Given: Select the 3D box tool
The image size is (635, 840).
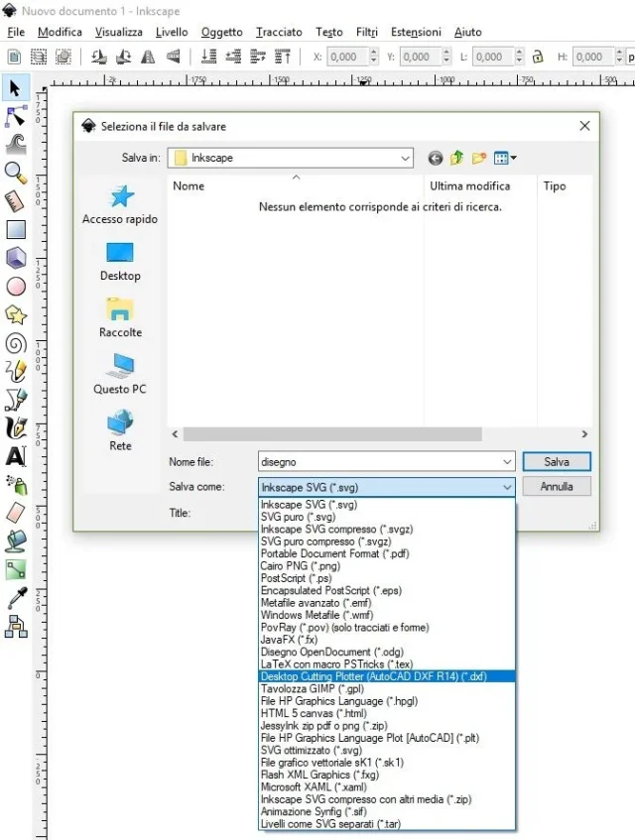Looking at the screenshot, I should point(16,258).
